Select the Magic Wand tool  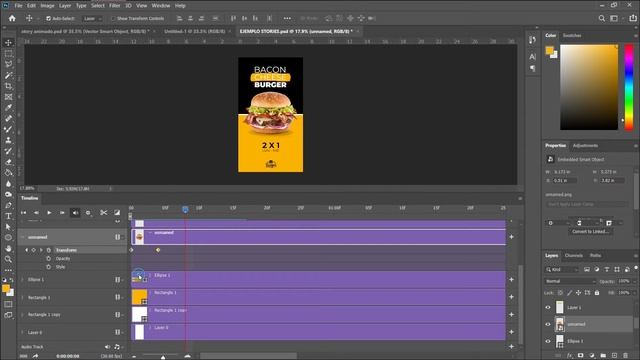(8, 75)
